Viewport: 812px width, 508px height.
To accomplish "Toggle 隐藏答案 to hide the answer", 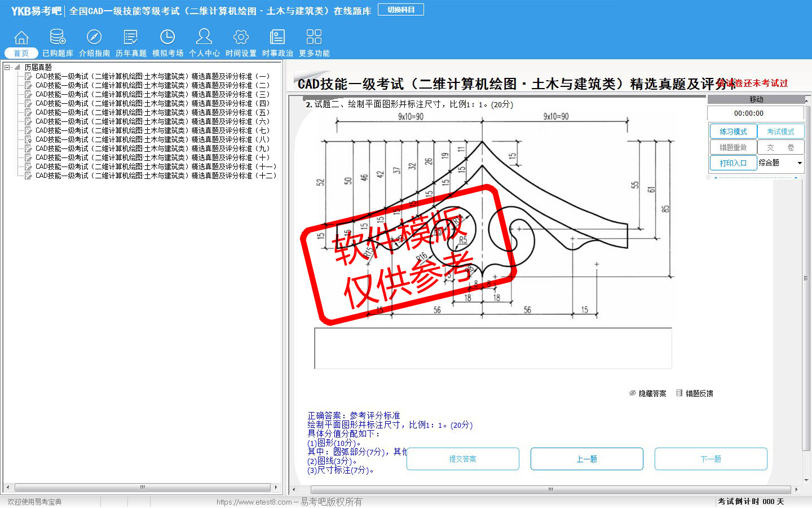I will point(648,393).
